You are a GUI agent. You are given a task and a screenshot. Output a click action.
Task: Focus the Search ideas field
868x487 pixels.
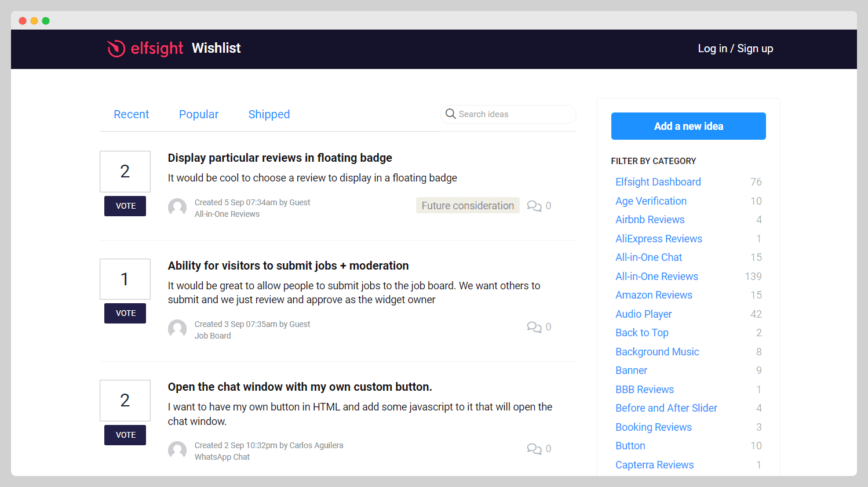[x=508, y=114]
